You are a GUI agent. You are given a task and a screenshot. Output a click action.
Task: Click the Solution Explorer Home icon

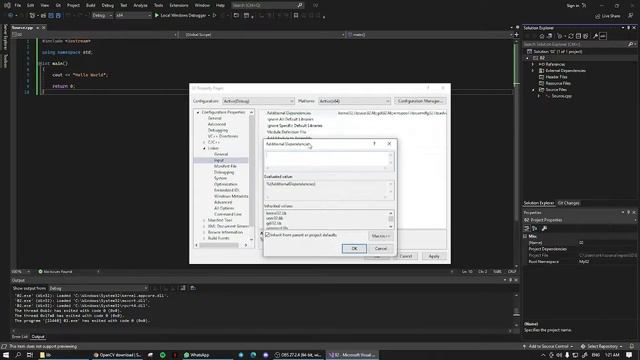(x=542, y=36)
